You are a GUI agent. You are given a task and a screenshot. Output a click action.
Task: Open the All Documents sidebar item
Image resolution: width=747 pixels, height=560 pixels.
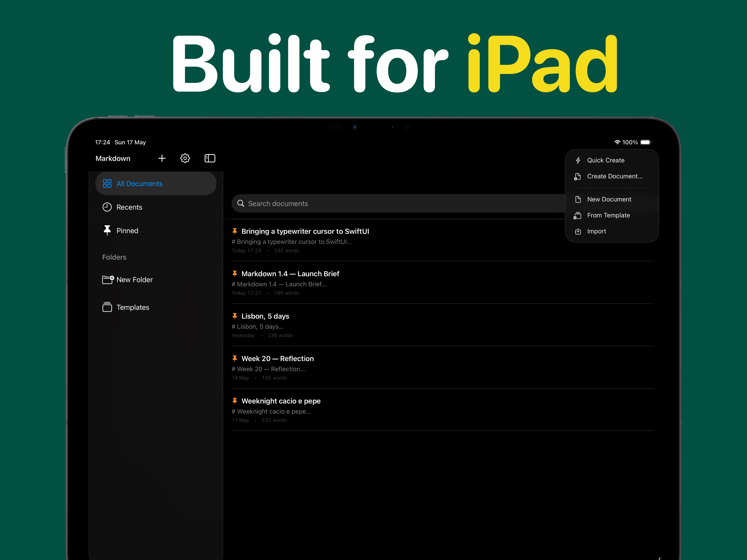coord(156,183)
